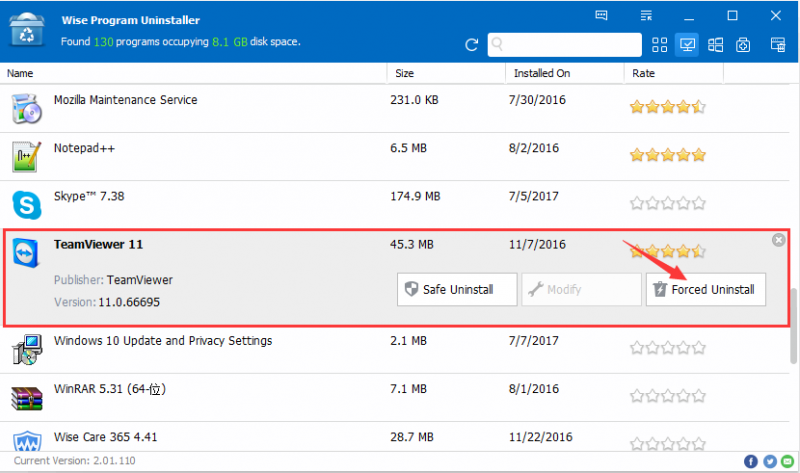This screenshot has width=800, height=473.
Task: Click the refresh programs list icon
Action: (471, 45)
